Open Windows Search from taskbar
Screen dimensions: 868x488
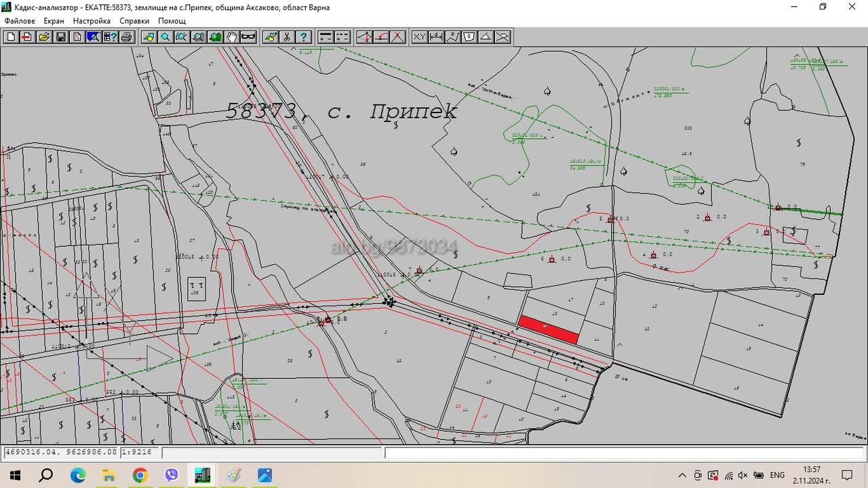click(46, 475)
